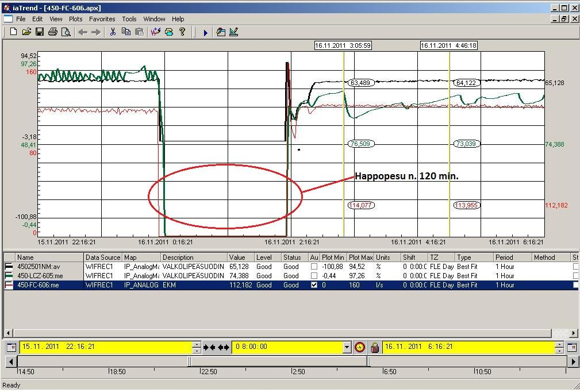Click the Paste clipboard icon

139,32
